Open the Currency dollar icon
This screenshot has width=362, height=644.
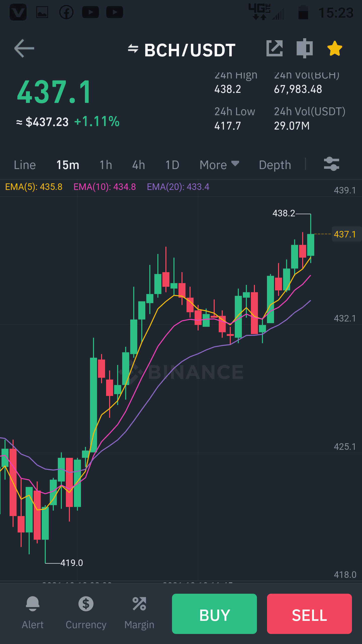pyautogui.click(x=86, y=604)
